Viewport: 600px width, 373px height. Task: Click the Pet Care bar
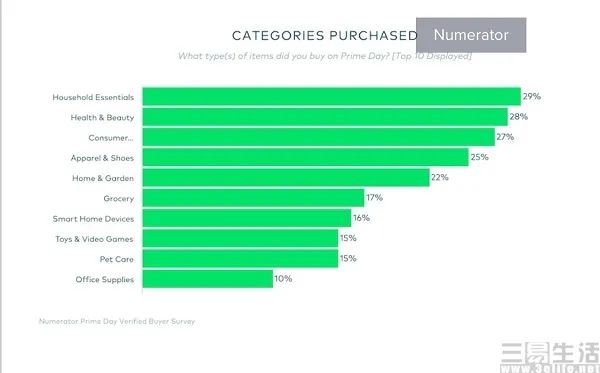pyautogui.click(x=240, y=259)
